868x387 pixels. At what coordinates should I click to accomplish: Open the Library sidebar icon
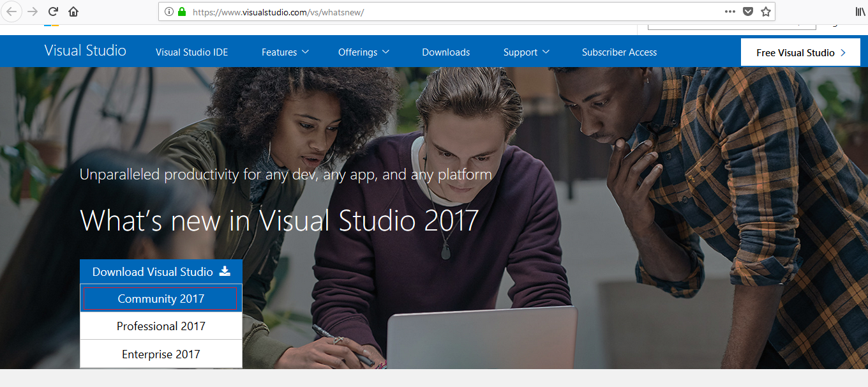pos(860,11)
